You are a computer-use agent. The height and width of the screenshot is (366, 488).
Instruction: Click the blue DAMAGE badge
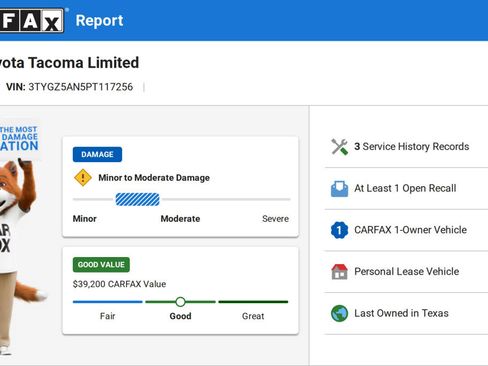[97, 154]
